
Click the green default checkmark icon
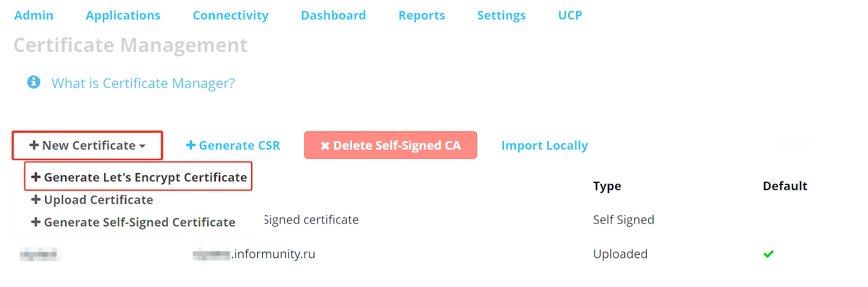[768, 254]
